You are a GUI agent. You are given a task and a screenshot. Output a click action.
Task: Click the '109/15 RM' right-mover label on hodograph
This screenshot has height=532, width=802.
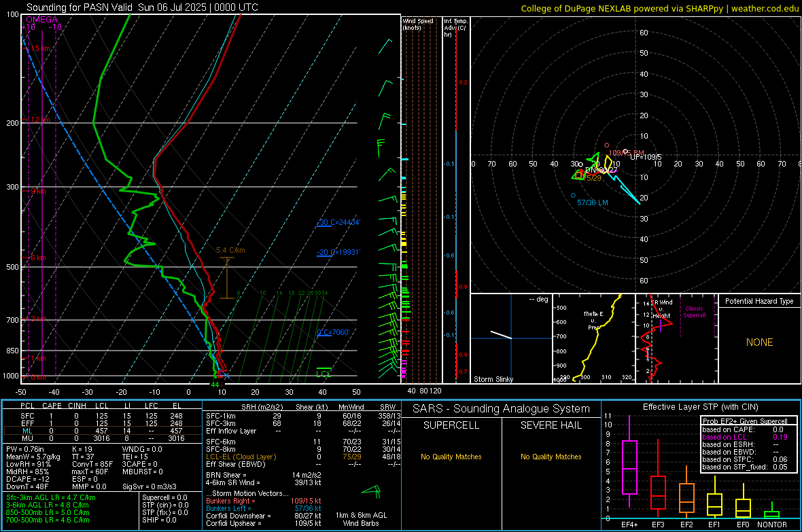[x=626, y=152]
